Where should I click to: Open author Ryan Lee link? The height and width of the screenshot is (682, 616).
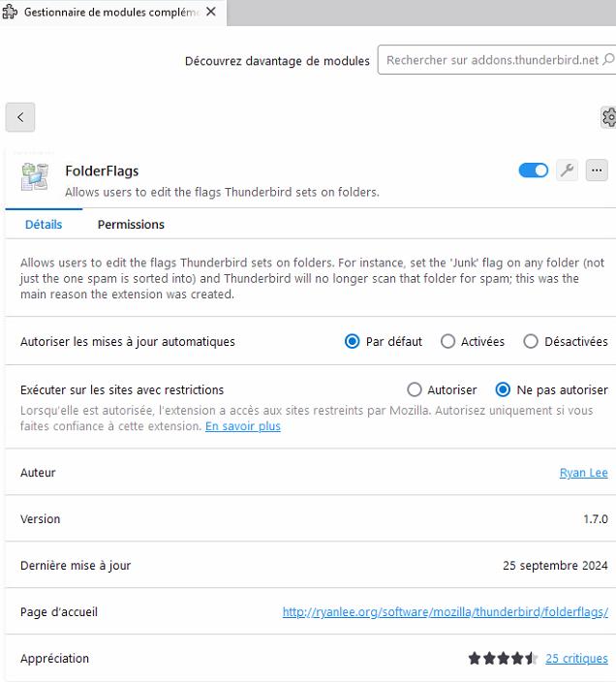(583, 473)
